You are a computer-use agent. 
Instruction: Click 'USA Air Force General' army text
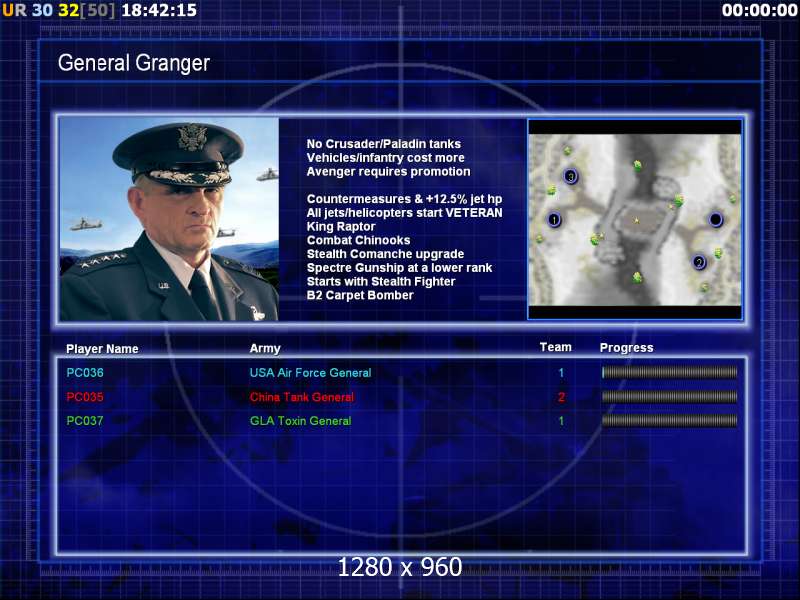point(310,373)
